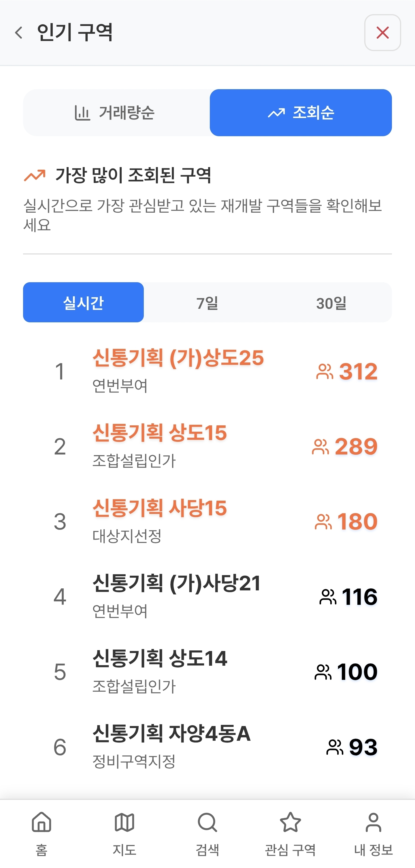Tap the viewers icon next to 312
This screenshot has width=415, height=868.
pos(325,372)
